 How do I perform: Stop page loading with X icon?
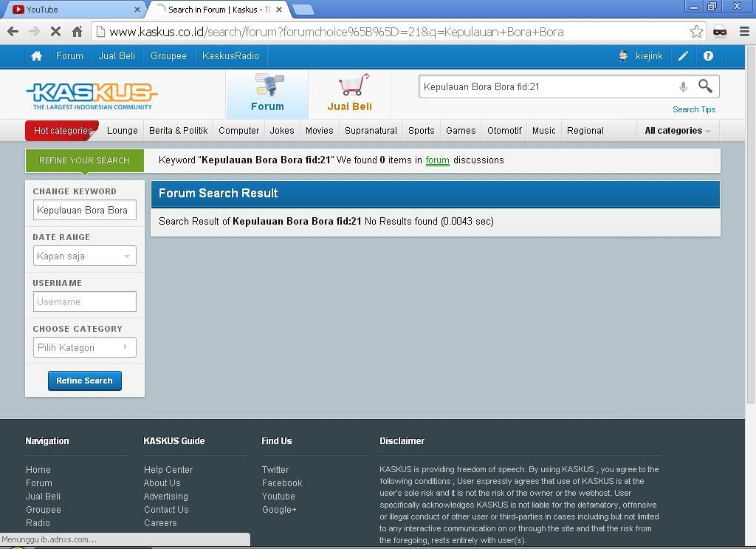tap(55, 32)
